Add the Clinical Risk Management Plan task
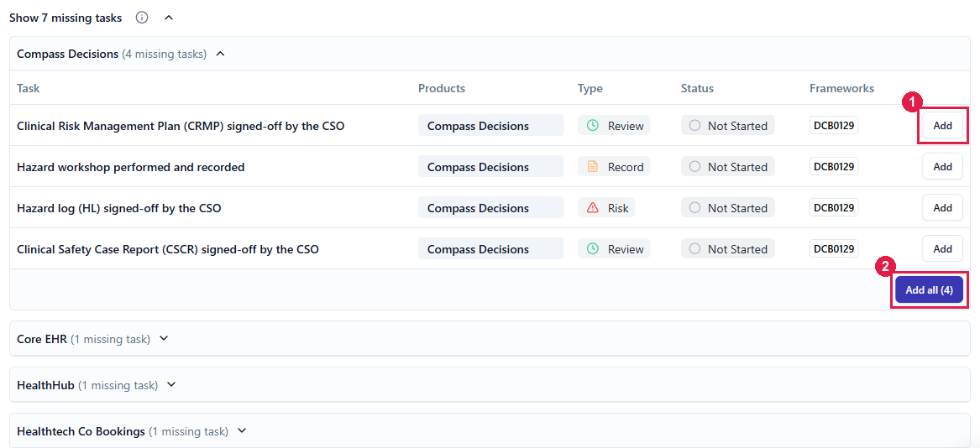 pyautogui.click(x=942, y=126)
